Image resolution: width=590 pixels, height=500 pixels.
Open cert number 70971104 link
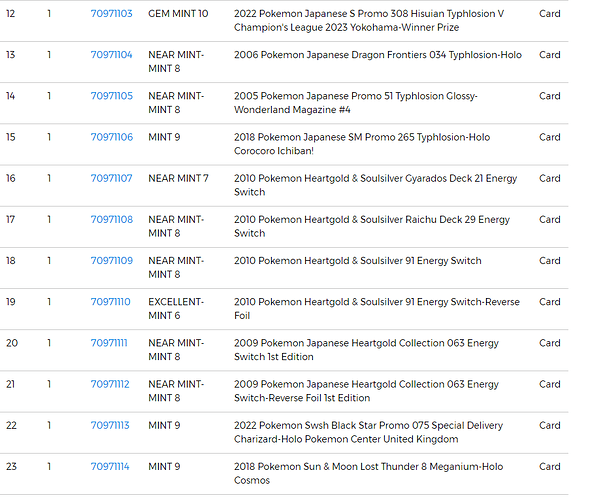pyautogui.click(x=111, y=55)
